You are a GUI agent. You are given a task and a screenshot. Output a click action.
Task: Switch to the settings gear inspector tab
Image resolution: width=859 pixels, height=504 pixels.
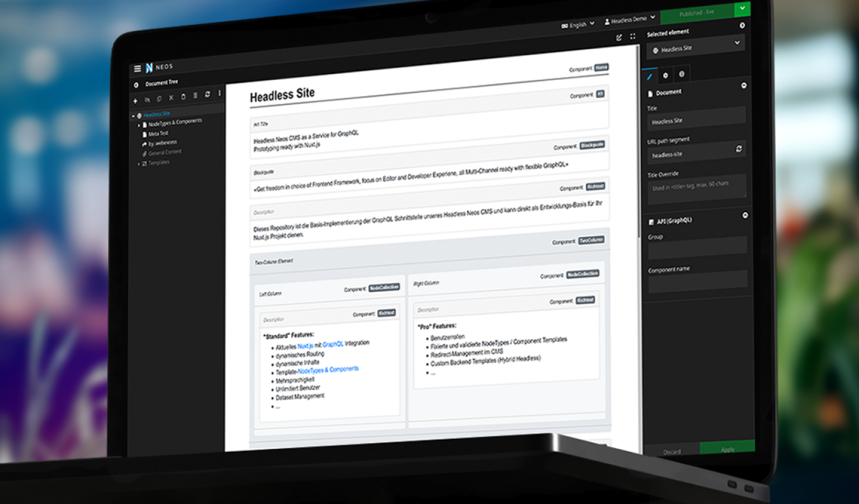point(665,75)
